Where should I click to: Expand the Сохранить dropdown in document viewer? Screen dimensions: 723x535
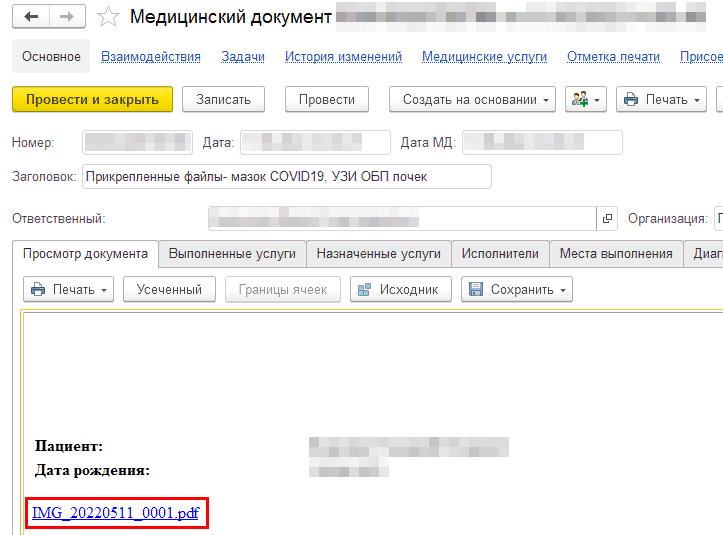[516, 290]
